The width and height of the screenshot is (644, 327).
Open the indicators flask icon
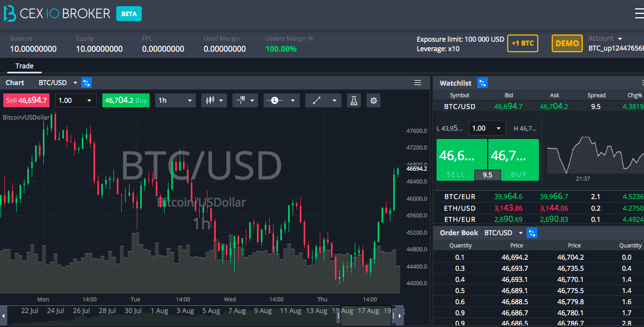pos(354,101)
